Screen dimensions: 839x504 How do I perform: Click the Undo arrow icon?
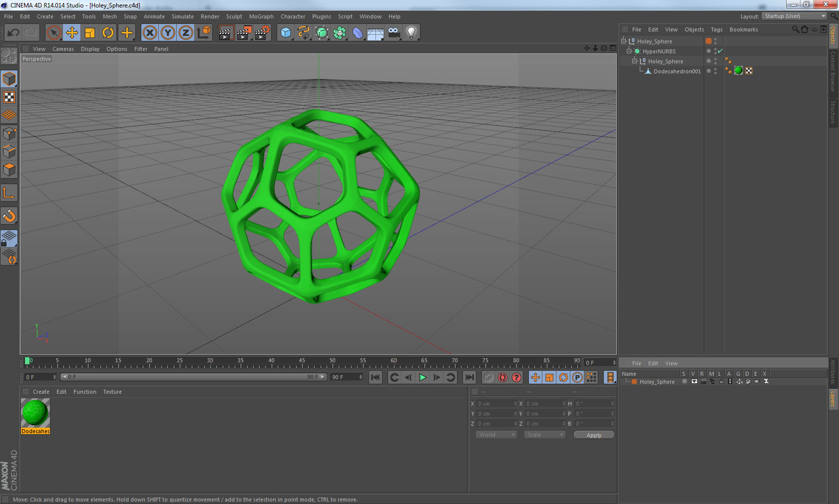[x=13, y=33]
